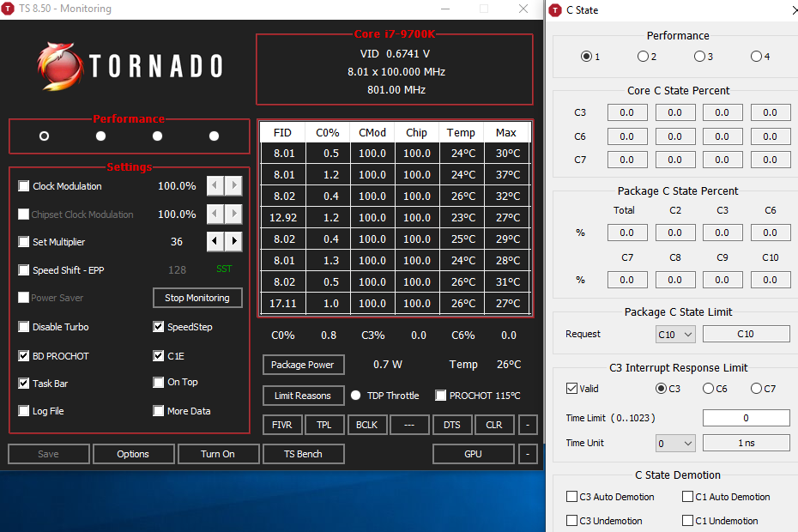798x532 pixels.
Task: Open TPL power limits
Action: (324, 425)
